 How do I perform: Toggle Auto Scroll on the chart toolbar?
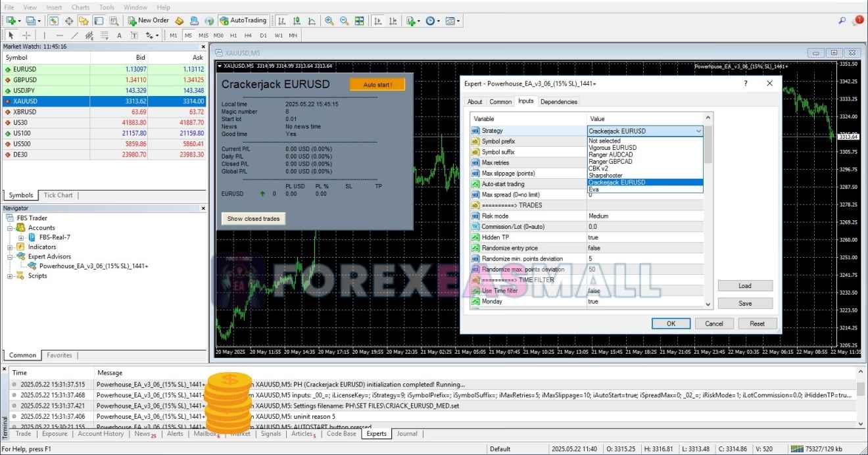pyautogui.click(x=378, y=20)
